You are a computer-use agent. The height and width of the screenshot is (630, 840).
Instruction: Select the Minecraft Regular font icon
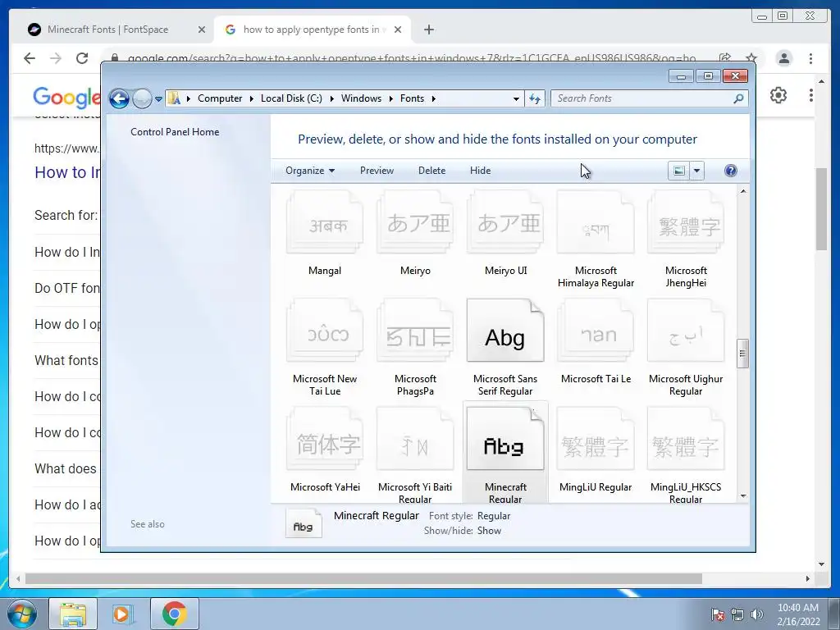click(505, 439)
